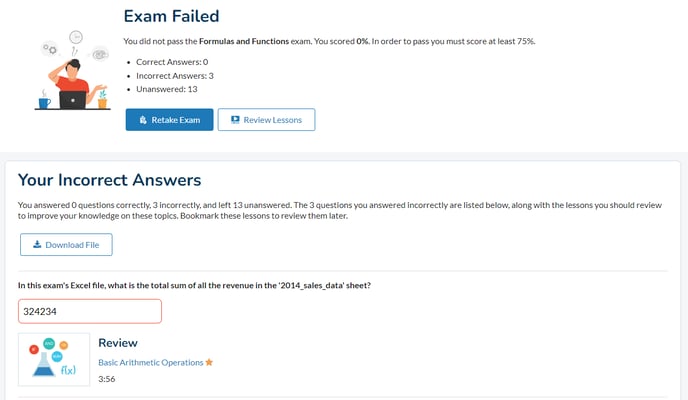Click the Correct Answers: 0 list item

(x=172, y=62)
